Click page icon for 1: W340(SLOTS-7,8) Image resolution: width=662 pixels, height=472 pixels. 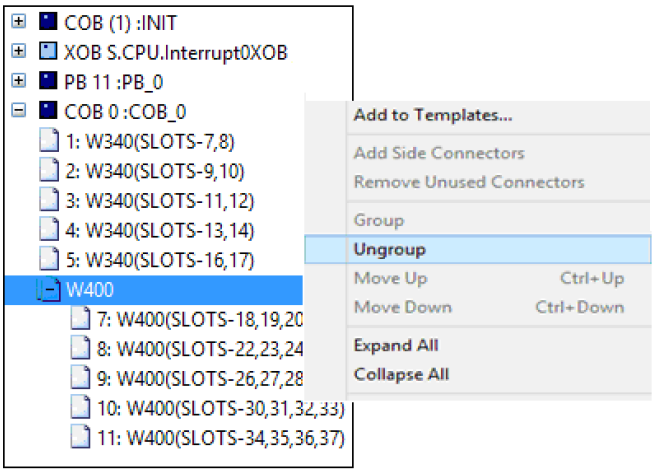(x=49, y=141)
